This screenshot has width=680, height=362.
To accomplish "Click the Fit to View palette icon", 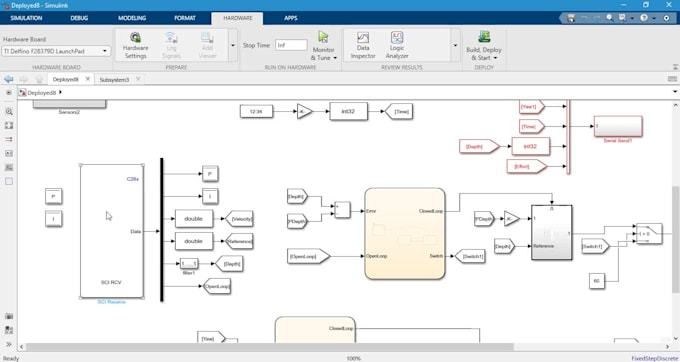I will [x=9, y=126].
